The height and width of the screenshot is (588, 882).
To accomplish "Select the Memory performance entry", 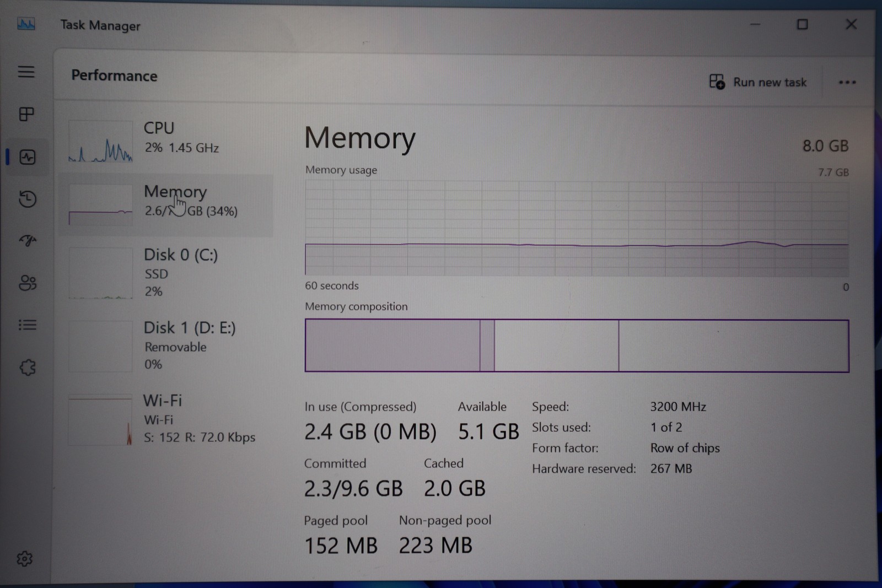I will [165, 205].
